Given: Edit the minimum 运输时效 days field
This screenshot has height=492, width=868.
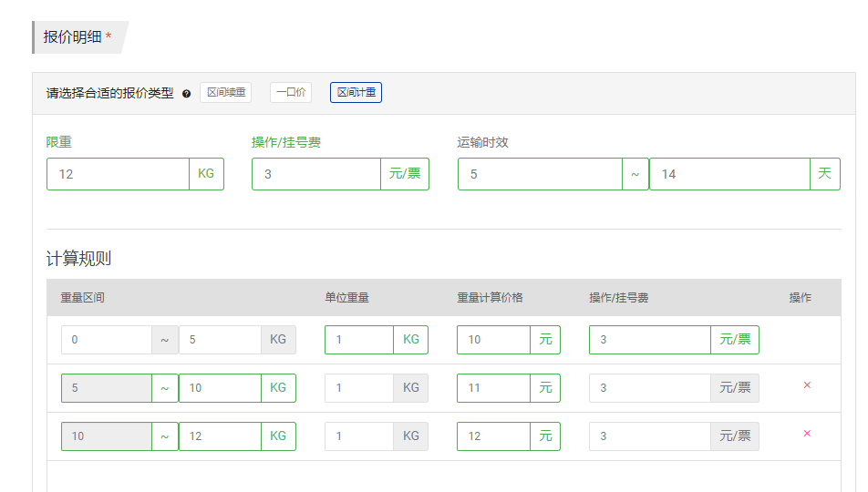Looking at the screenshot, I should (540, 174).
